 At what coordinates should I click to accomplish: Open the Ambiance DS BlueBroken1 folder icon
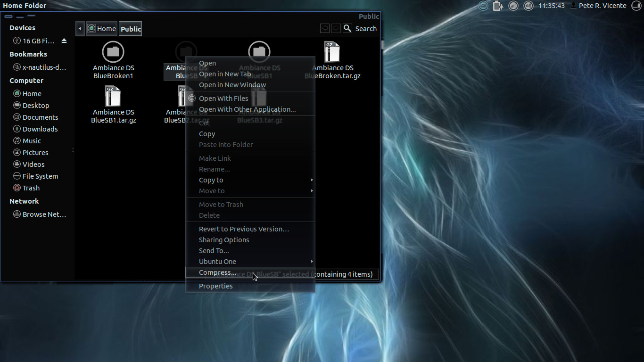[113, 52]
